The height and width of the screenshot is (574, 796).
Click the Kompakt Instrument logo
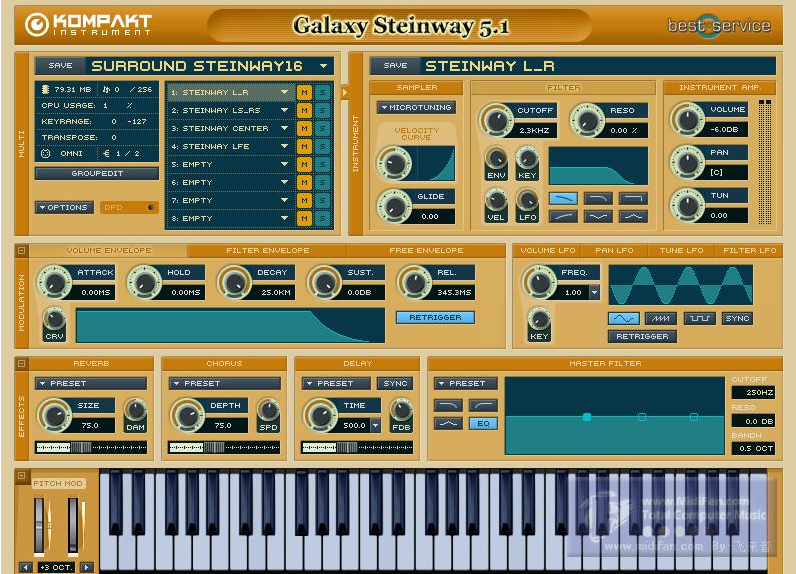coord(89,24)
